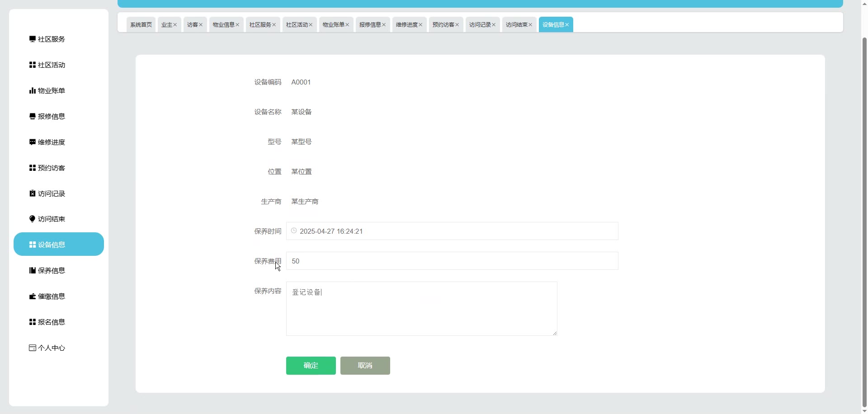Click the 保养费用 input field
Screen dimensions: 868x414
pos(452,261)
